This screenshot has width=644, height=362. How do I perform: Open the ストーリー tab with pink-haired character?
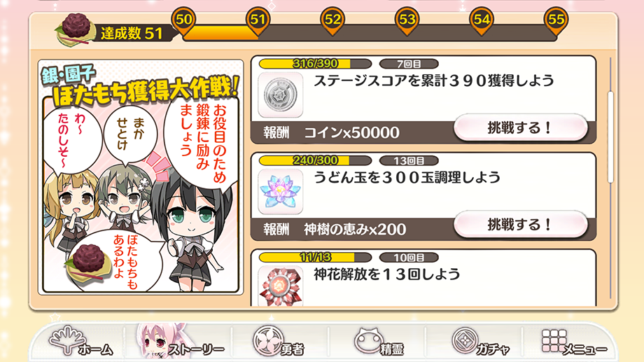(x=181, y=342)
